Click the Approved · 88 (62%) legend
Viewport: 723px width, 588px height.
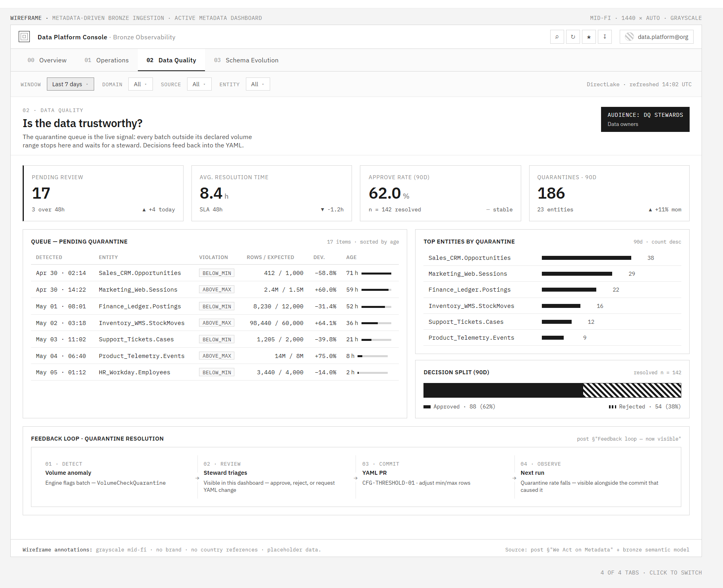point(459,406)
